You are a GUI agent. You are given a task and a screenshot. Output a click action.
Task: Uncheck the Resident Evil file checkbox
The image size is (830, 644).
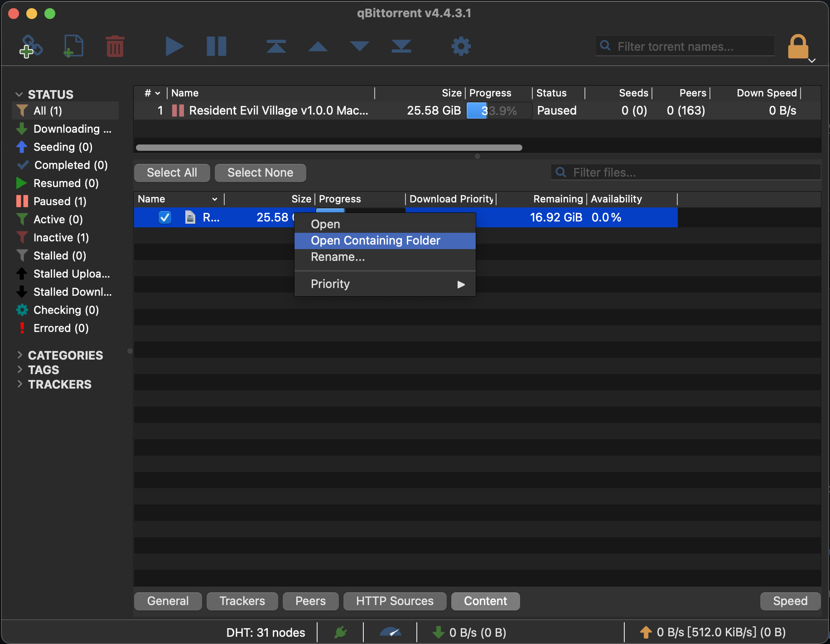(165, 217)
